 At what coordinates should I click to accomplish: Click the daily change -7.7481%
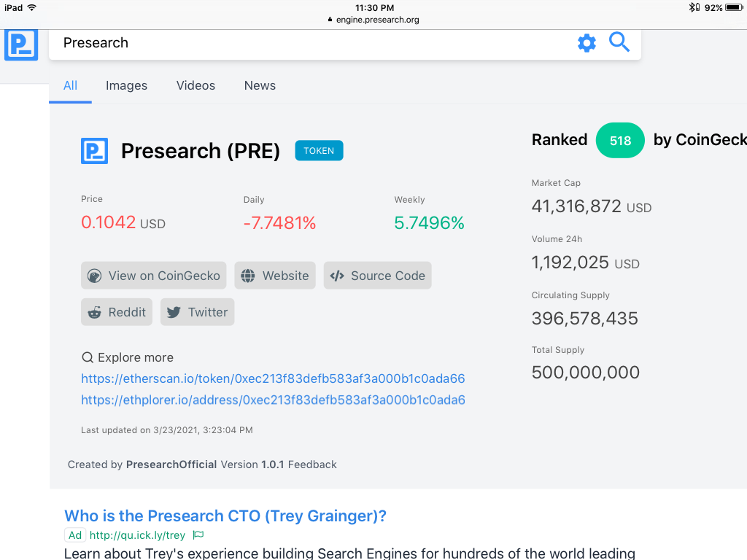click(x=279, y=223)
